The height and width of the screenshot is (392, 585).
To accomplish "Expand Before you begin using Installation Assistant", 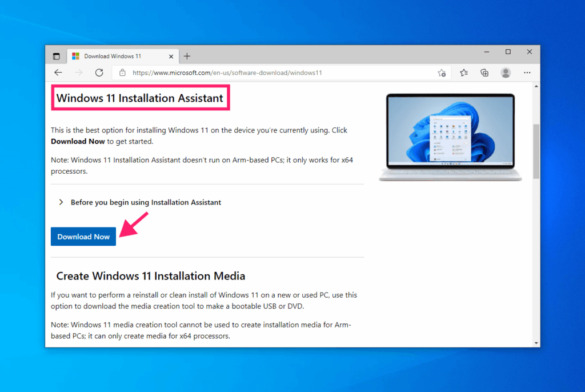I will pos(140,202).
